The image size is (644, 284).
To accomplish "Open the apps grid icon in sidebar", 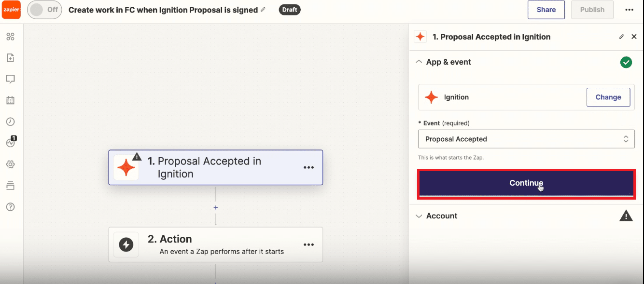I will 10,37.
